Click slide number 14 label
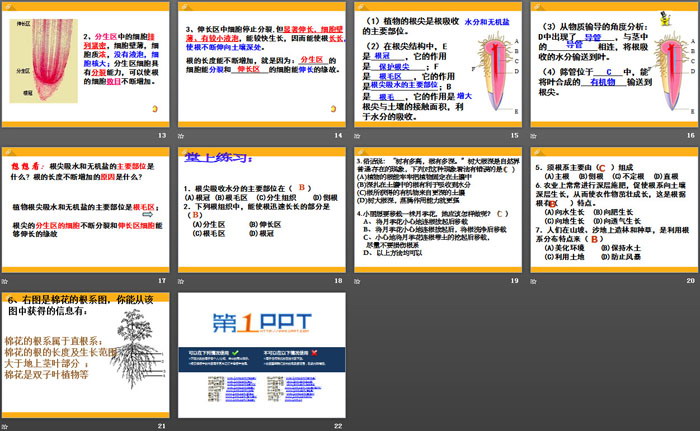 point(338,135)
